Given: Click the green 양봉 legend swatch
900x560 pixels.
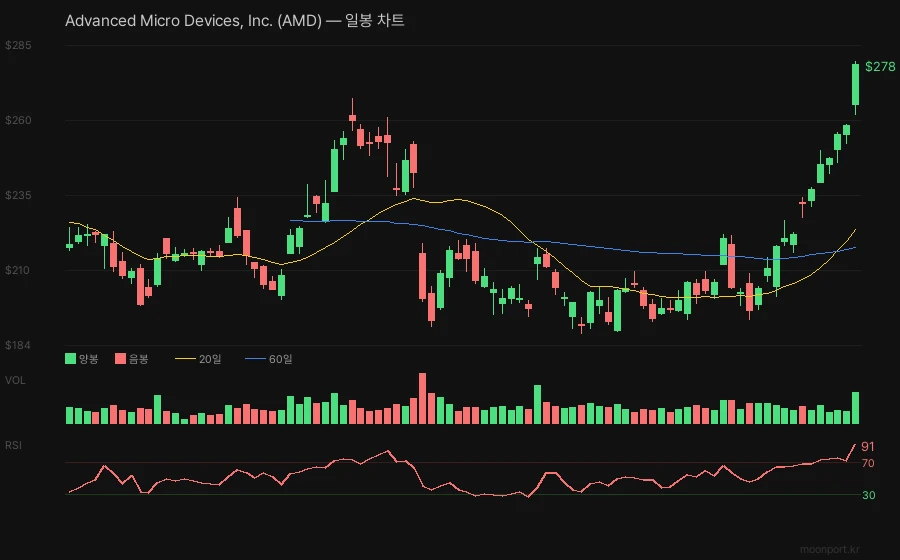Looking at the screenshot, I should 71,359.
